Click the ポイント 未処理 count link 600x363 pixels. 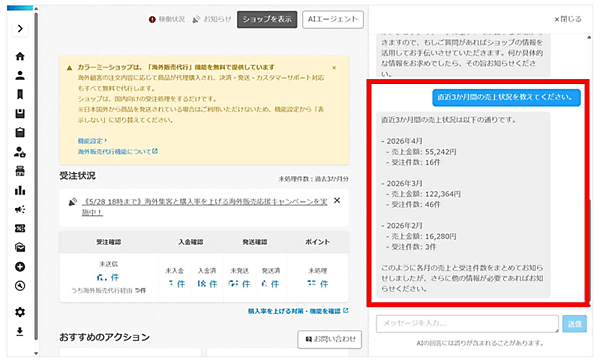click(x=318, y=284)
